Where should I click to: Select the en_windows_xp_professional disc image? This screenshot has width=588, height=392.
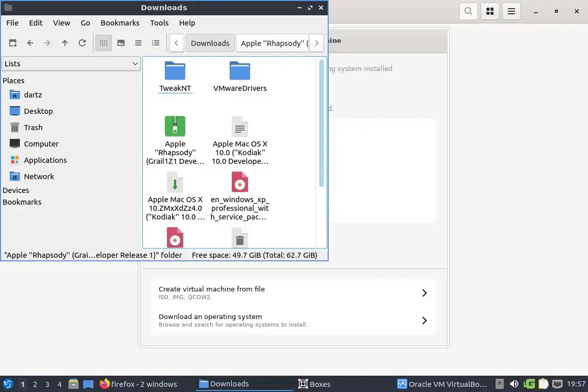pos(240,196)
